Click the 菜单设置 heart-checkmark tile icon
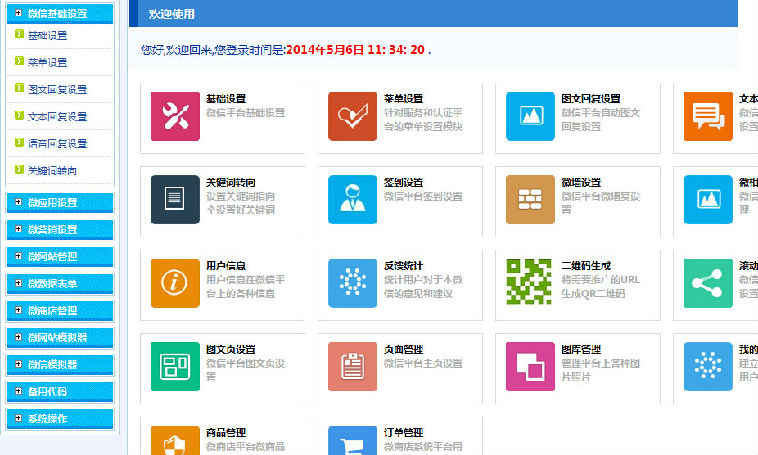Viewport: 758px width, 455px height. pyautogui.click(x=352, y=117)
